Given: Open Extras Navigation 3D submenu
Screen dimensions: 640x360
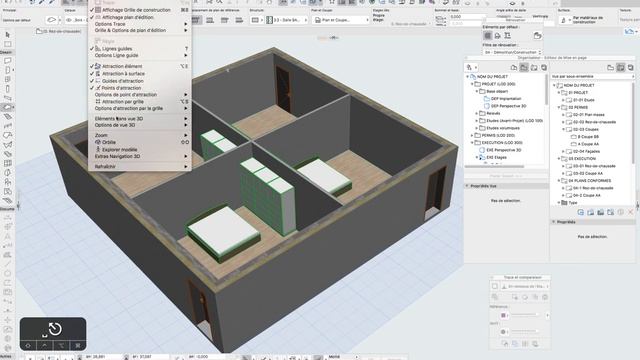Looking at the screenshot, I should tap(140, 156).
